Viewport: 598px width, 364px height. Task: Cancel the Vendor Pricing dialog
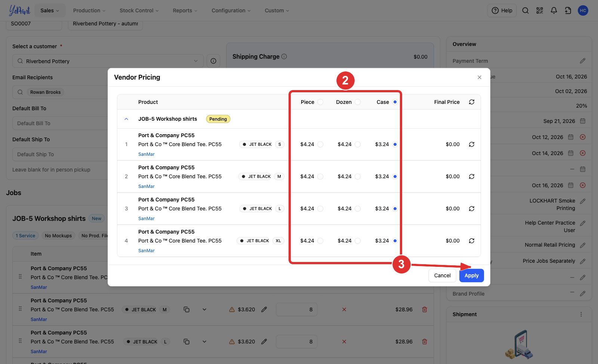443,275
